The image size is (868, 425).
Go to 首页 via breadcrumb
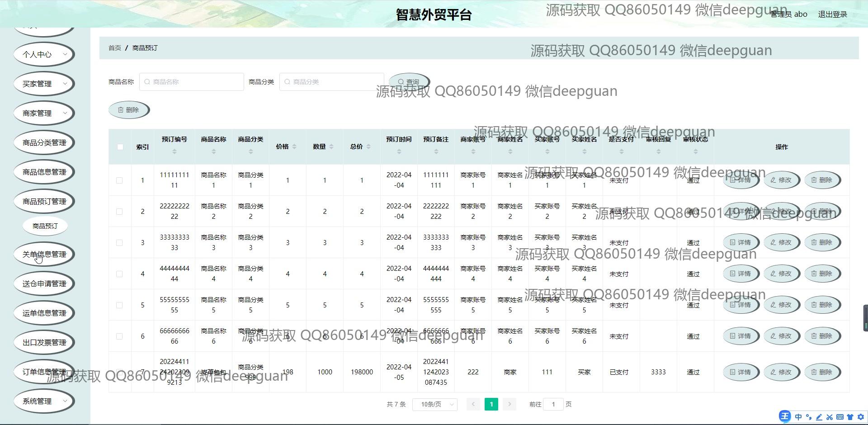(x=114, y=48)
